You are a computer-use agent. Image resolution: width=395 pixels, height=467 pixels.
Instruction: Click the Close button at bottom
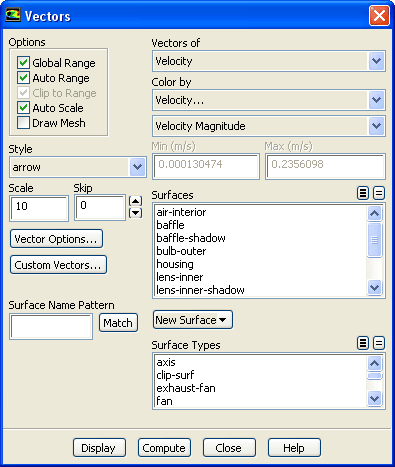tap(229, 448)
